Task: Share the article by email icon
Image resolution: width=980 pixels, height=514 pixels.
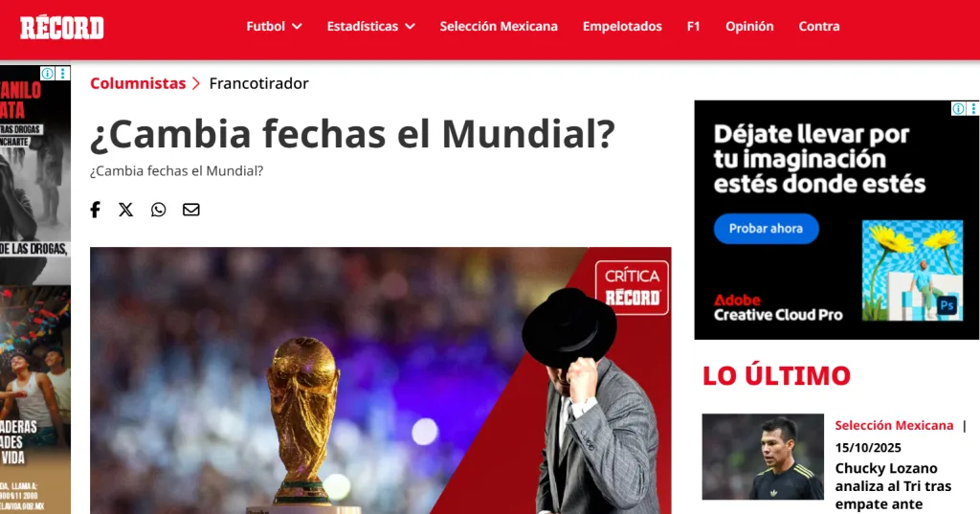Action: pos(191,210)
